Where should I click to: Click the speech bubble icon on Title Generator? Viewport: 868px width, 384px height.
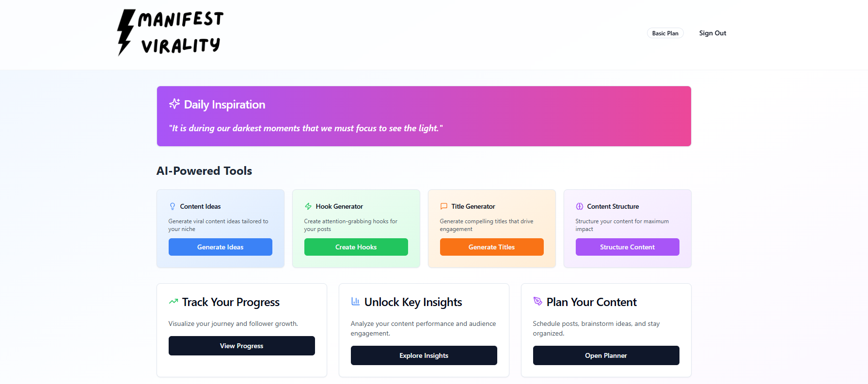tap(444, 206)
